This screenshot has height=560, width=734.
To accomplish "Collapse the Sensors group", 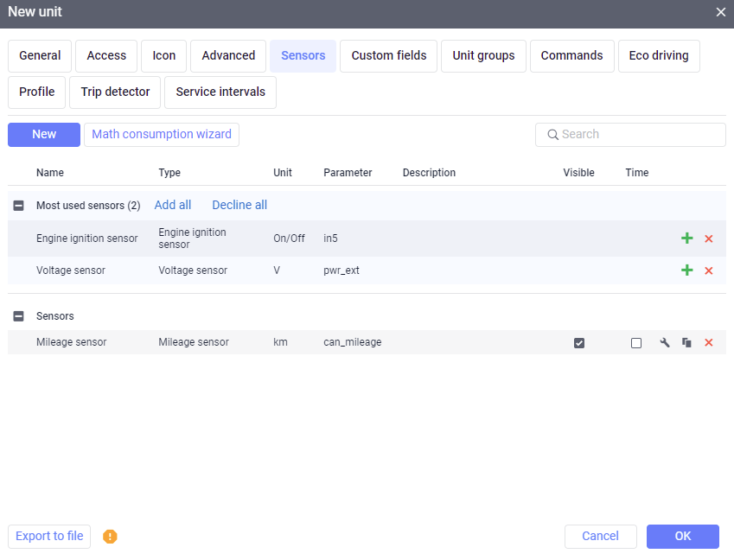I will (x=19, y=316).
